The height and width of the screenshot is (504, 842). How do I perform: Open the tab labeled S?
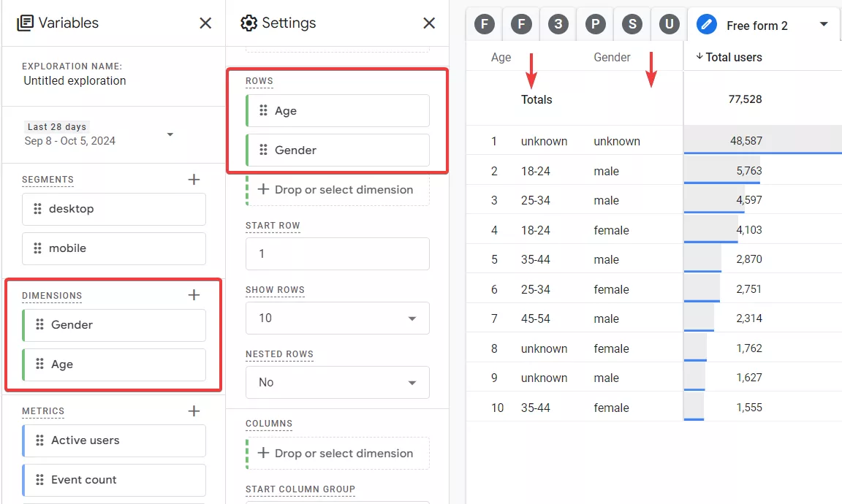coord(632,24)
